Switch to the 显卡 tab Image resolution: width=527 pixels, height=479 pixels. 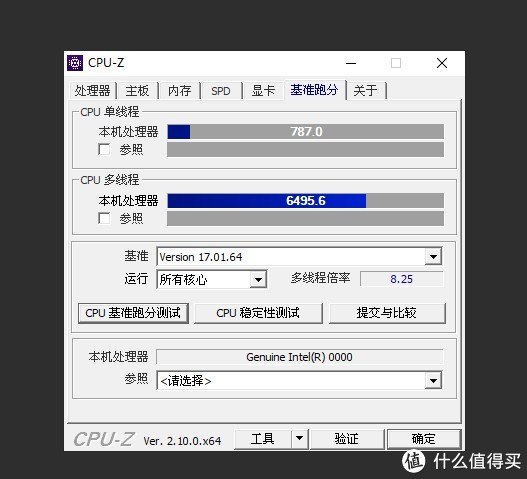tap(263, 91)
